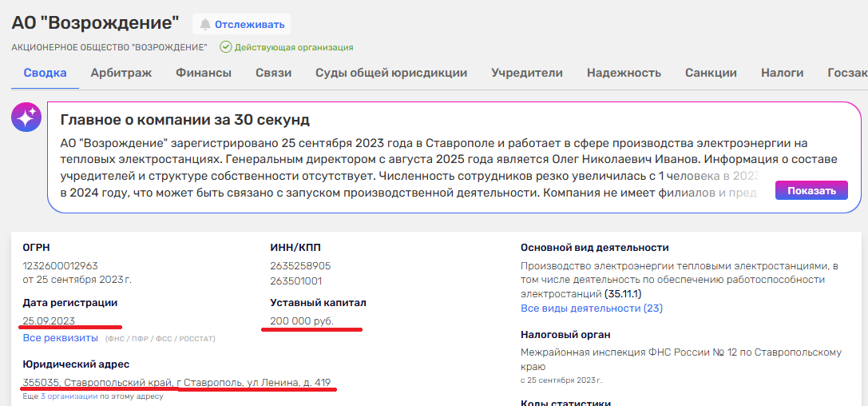This screenshot has width=868, height=406.
Task: View the Учредители tab
Action: (x=527, y=73)
